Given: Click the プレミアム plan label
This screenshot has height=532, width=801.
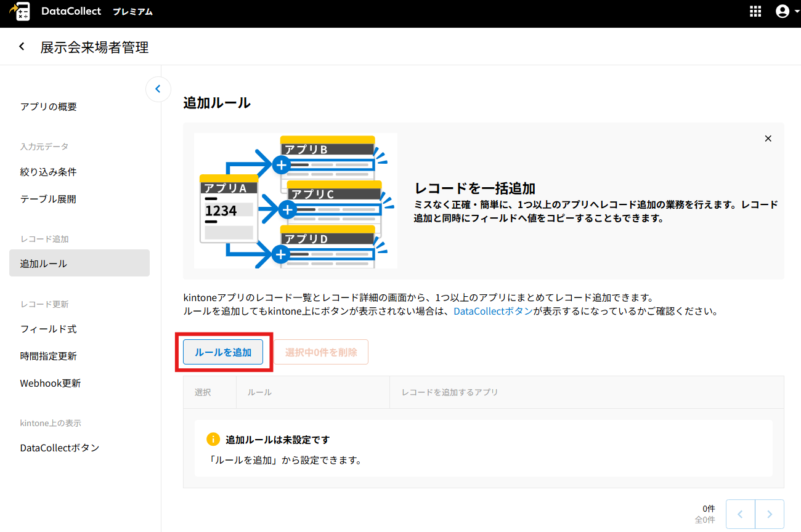Looking at the screenshot, I should pyautogui.click(x=132, y=12).
